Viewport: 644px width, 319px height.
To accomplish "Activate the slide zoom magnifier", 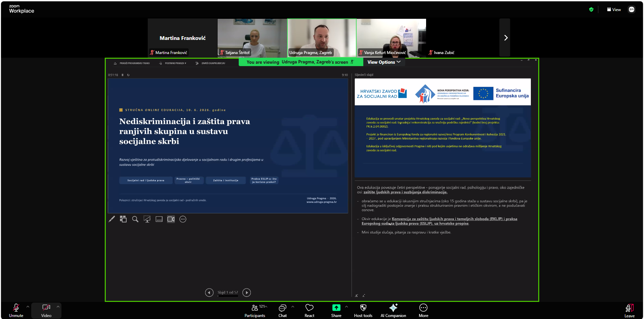I will coord(135,219).
